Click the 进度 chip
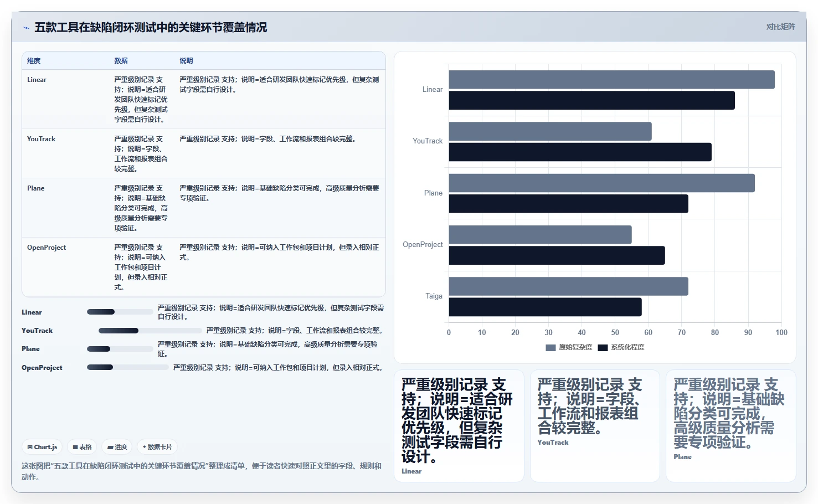 (x=117, y=447)
